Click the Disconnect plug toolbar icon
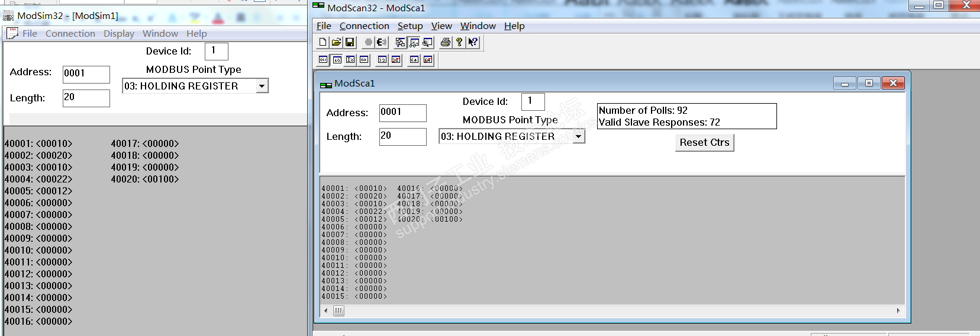This screenshot has width=980, height=336. [382, 42]
